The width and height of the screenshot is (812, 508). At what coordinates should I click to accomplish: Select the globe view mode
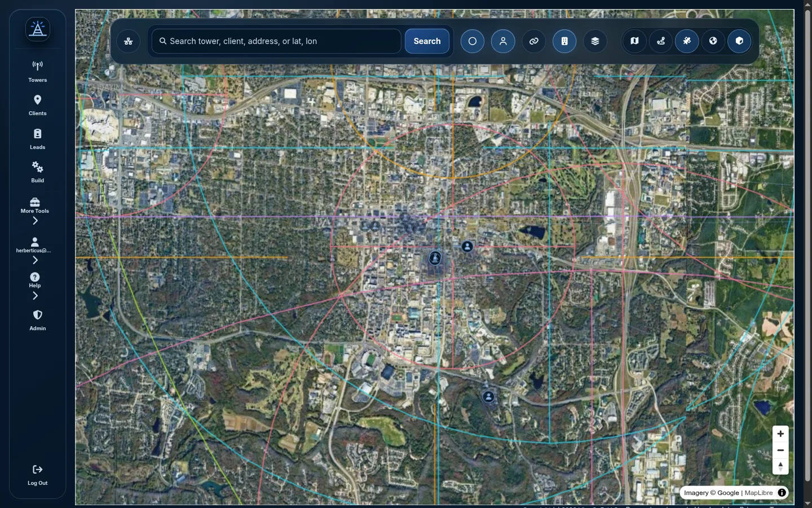[713, 41]
